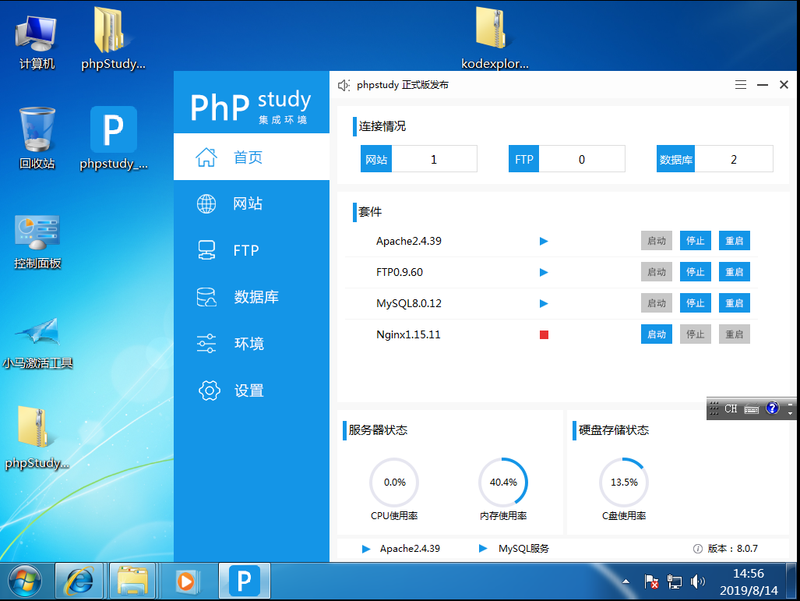Click the grayed 启动 button for FTP0.9.60

pos(657,272)
